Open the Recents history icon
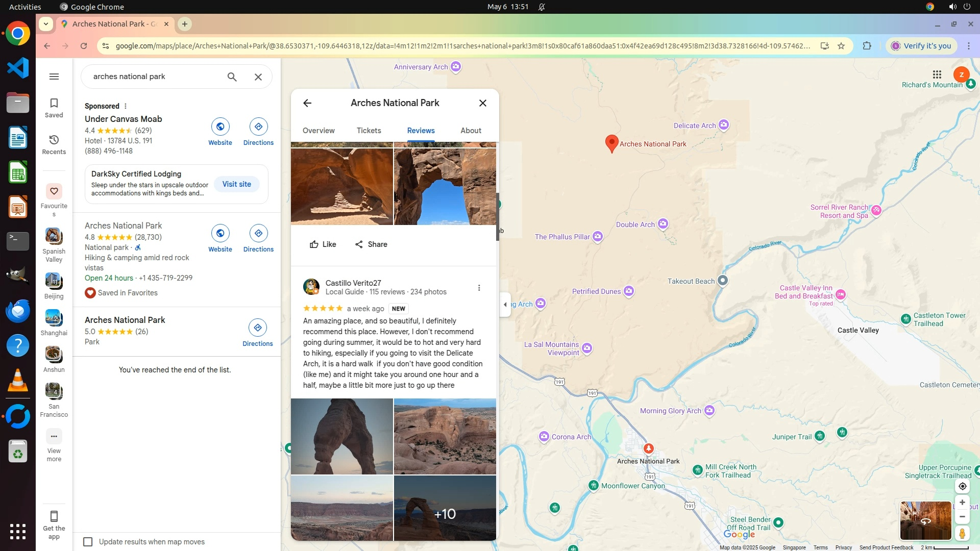Image resolution: width=980 pixels, height=551 pixels. click(54, 140)
